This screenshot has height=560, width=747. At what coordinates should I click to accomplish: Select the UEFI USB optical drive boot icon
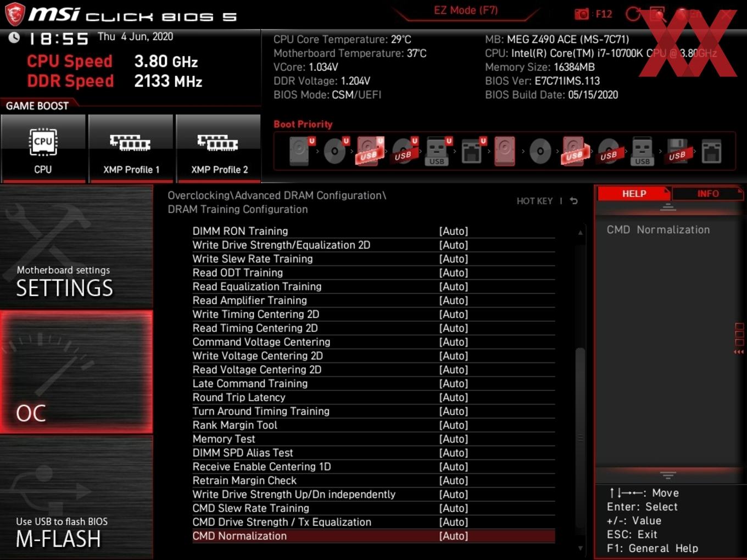[x=405, y=151]
